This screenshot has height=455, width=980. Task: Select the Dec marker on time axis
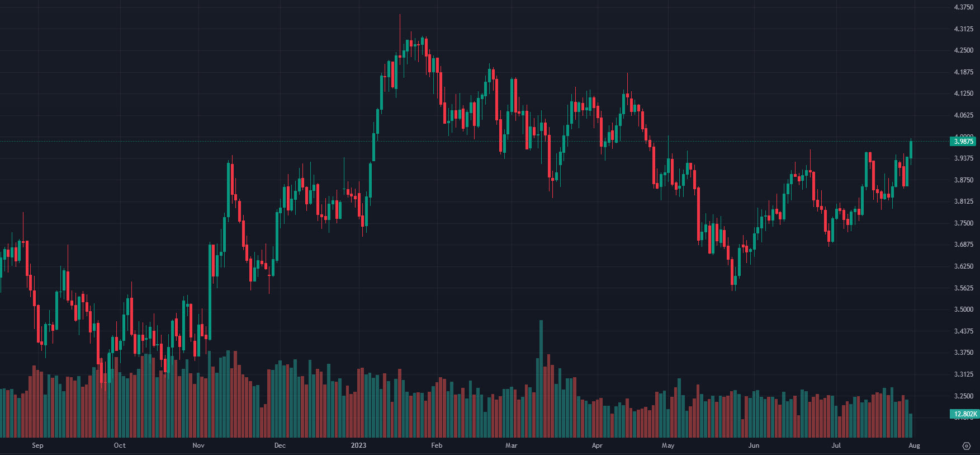(x=280, y=445)
